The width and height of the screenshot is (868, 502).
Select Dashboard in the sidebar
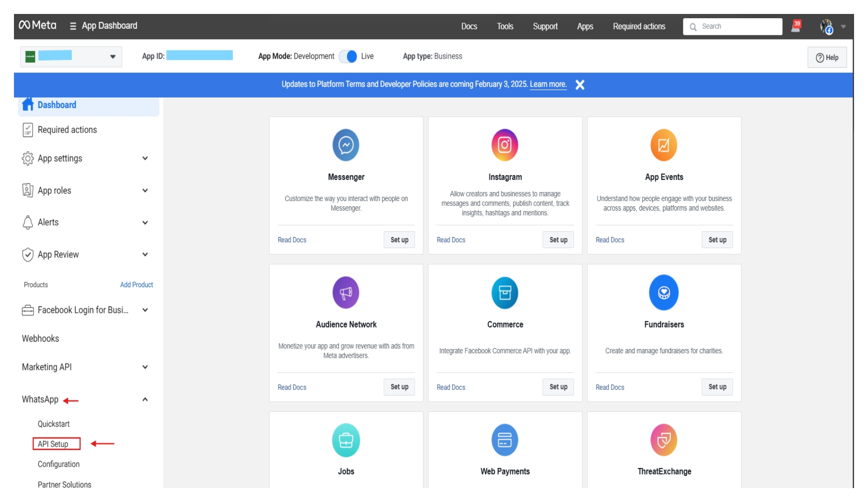(88, 105)
